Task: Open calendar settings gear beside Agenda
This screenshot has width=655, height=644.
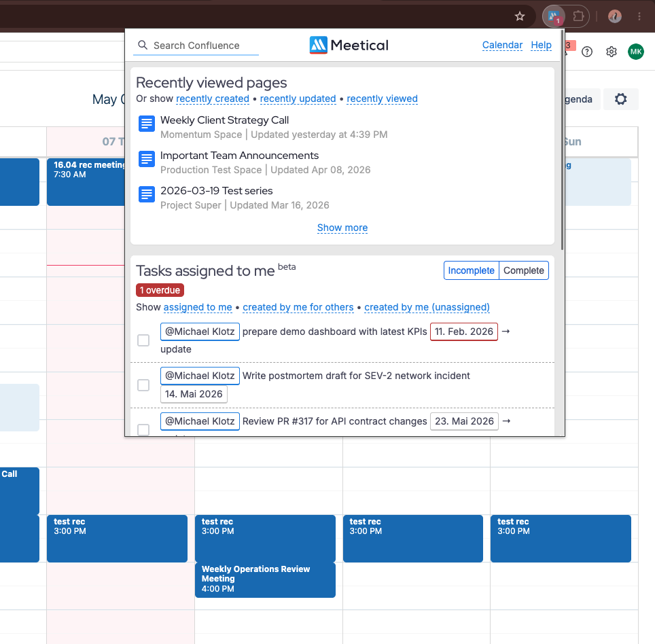Action: tap(621, 99)
